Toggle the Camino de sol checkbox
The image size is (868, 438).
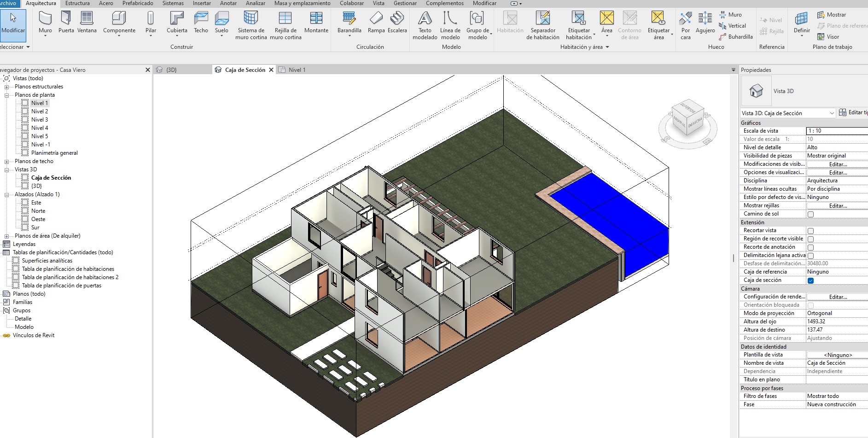tap(810, 214)
